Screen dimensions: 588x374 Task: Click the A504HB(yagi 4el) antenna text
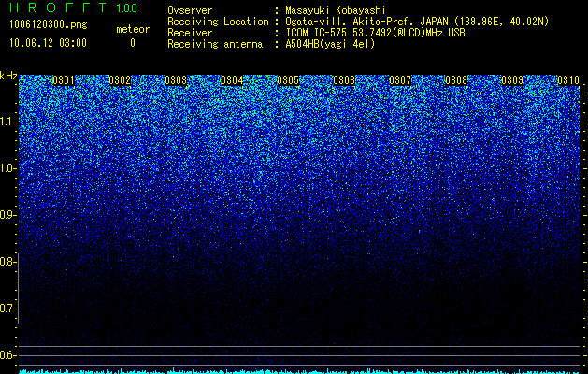coord(330,44)
